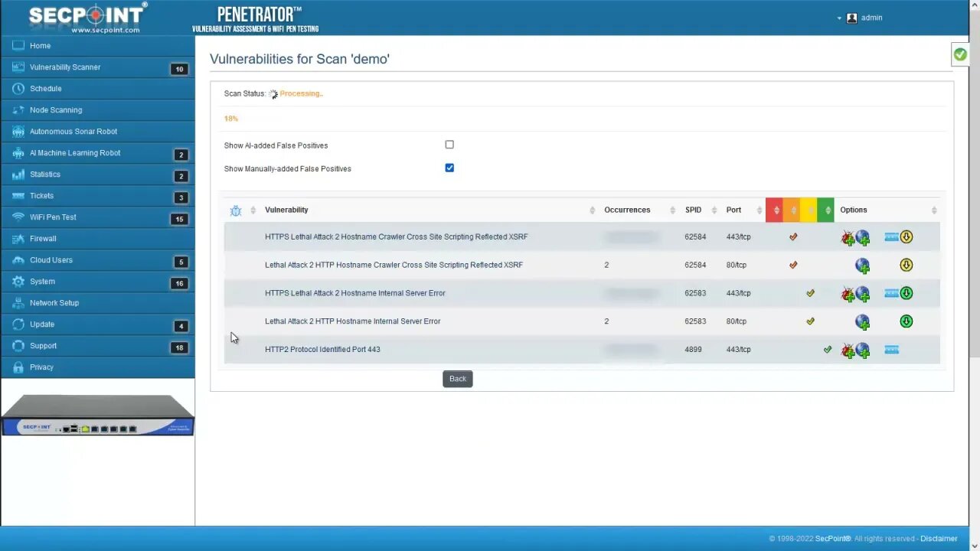Sort table by SPID column
Screen dimensions: 980x551
click(693, 210)
